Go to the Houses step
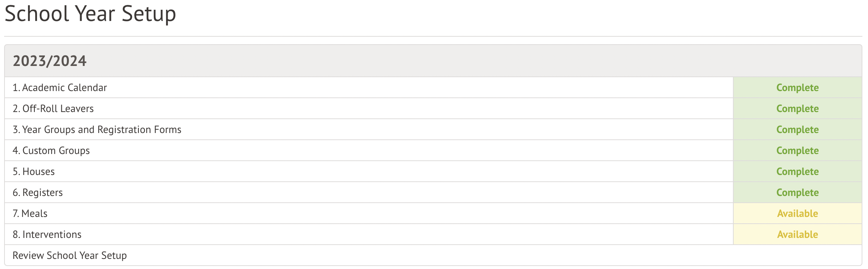The height and width of the screenshot is (269, 868). pos(34,172)
